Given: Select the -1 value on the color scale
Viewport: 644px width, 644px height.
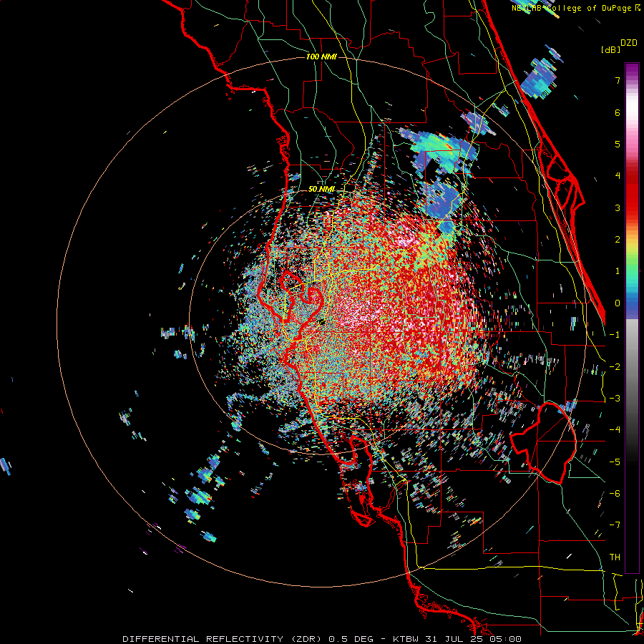Looking at the screenshot, I should tap(615, 335).
